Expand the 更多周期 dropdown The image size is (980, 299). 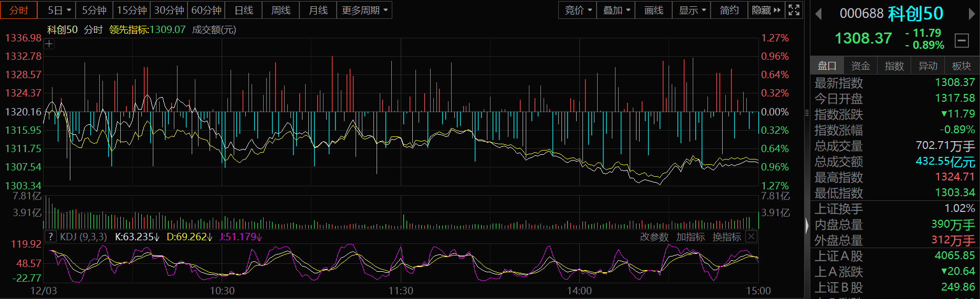[364, 10]
